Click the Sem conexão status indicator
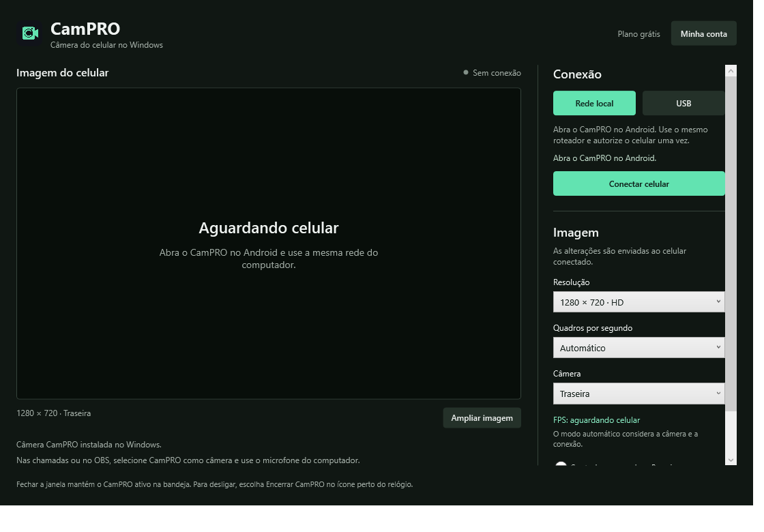Viewport: 764px width, 532px height. coord(492,72)
